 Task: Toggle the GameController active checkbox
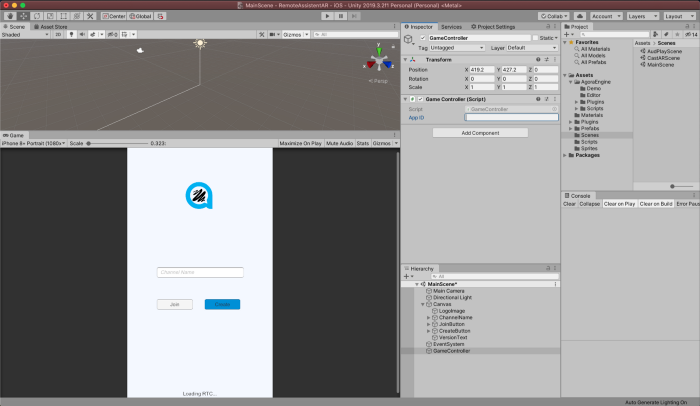pos(423,38)
